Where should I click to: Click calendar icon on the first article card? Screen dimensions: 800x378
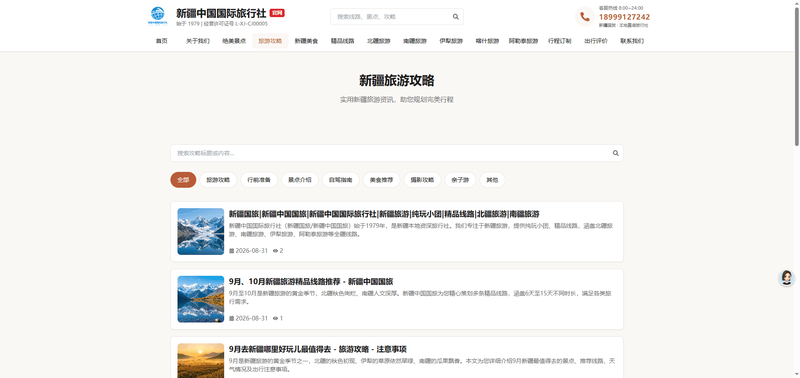[x=232, y=251]
